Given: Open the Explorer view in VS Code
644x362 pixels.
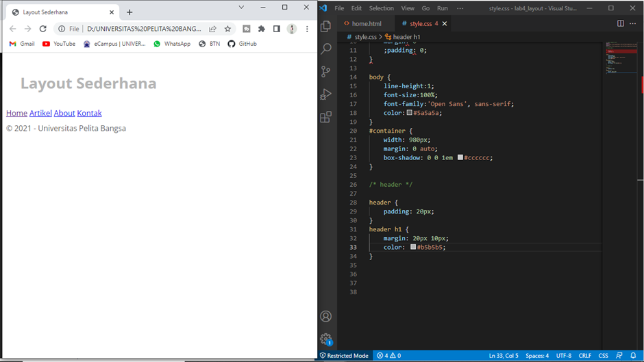Looking at the screenshot, I should pos(325,26).
